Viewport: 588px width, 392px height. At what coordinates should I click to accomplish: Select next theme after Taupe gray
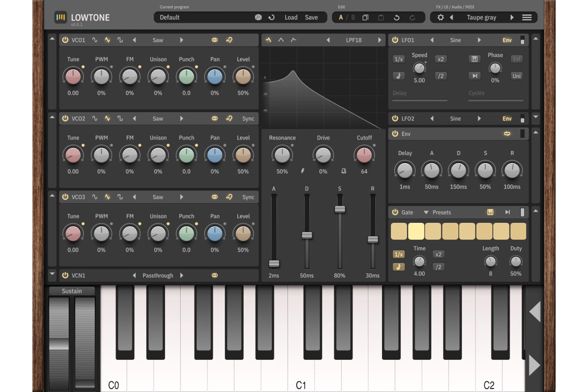coord(512,17)
